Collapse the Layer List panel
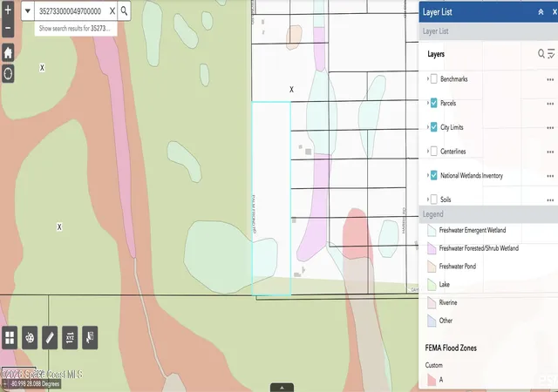The image size is (558, 392). (x=541, y=11)
